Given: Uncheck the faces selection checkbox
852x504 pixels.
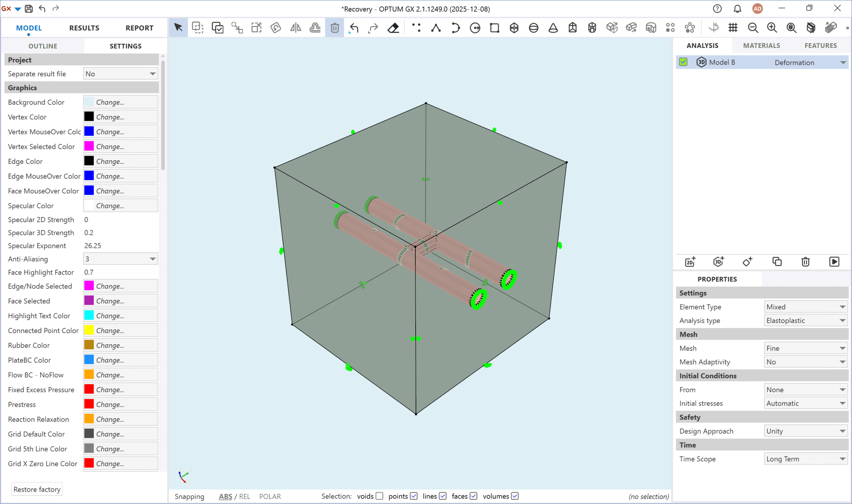Looking at the screenshot, I should coord(474,496).
